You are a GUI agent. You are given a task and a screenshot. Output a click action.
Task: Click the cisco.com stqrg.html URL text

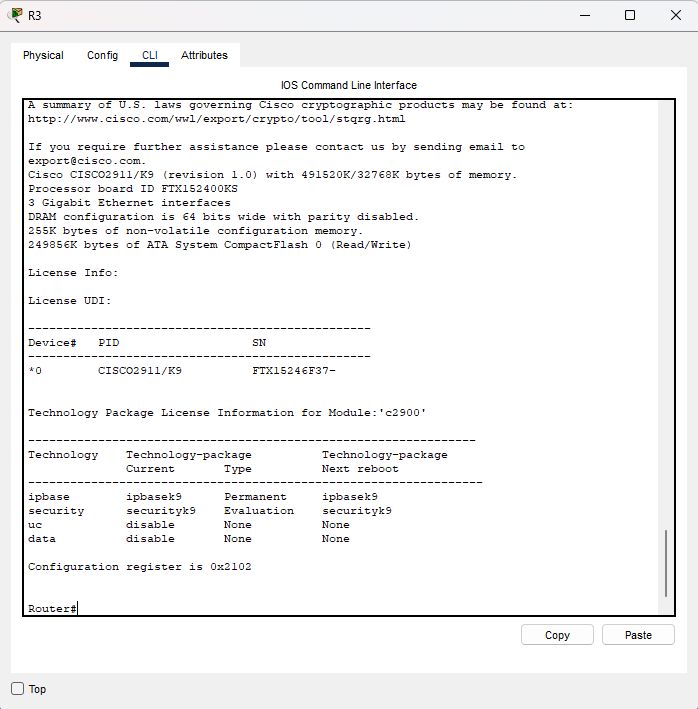[216, 119]
